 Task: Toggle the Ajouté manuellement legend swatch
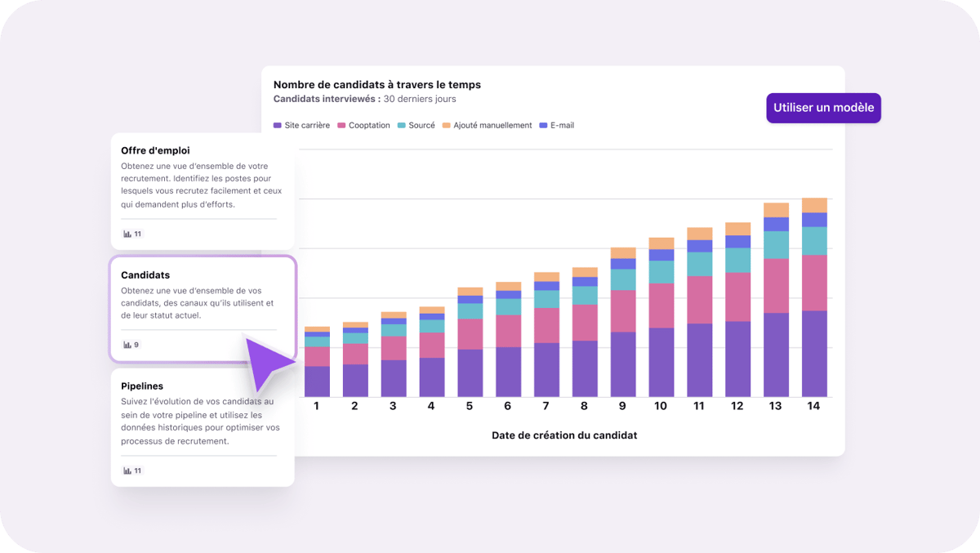(x=446, y=126)
